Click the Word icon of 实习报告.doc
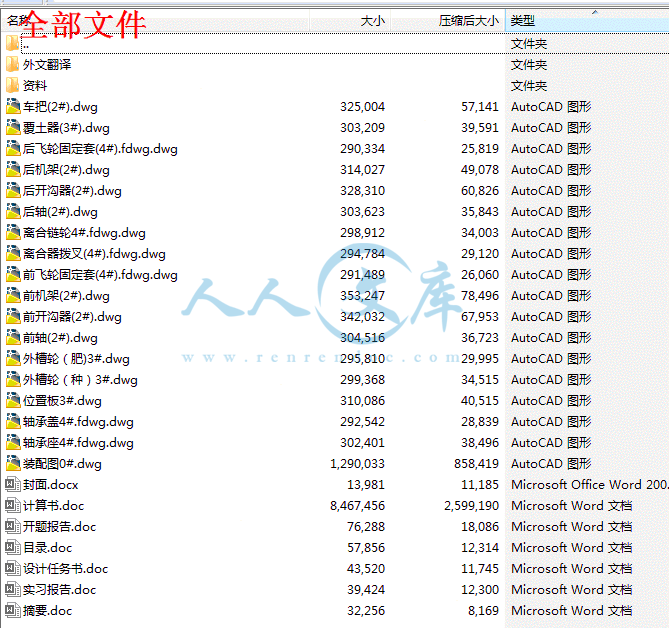This screenshot has height=628, width=669. [x=12, y=590]
